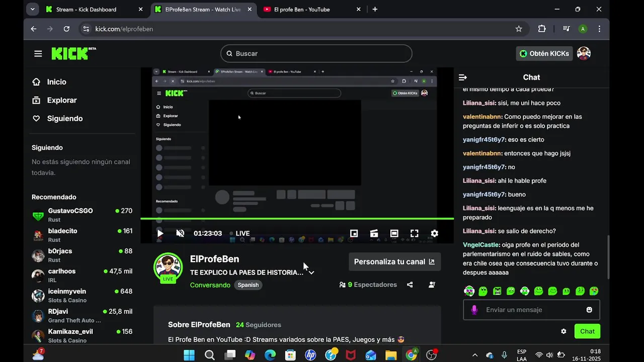Open File Explorer from taskbar

click(x=391, y=355)
